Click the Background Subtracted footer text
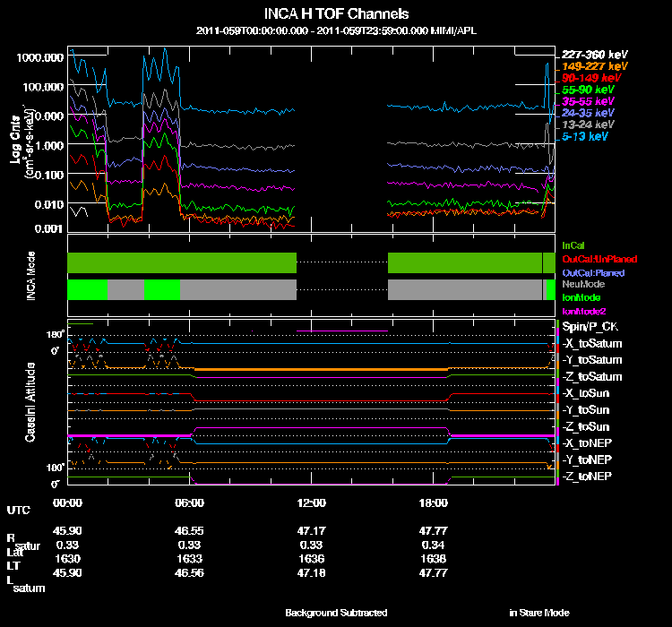 (336, 613)
